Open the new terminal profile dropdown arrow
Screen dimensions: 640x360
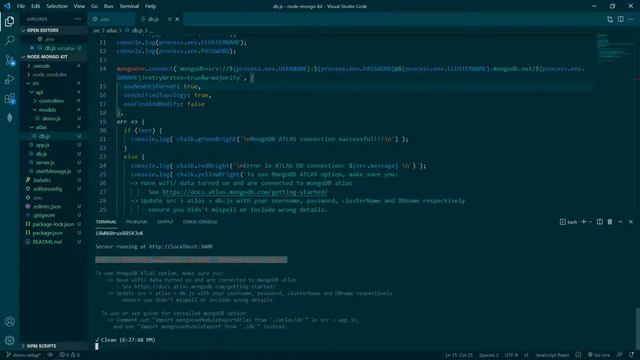590,222
